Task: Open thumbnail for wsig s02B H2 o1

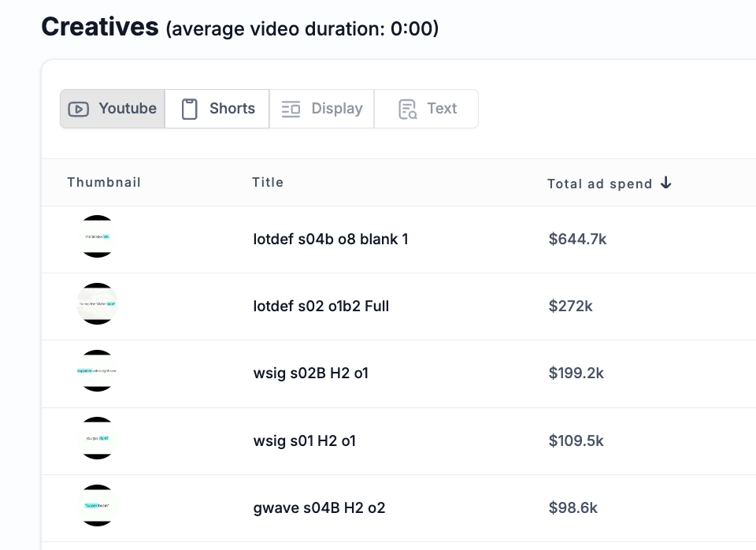Action: click(x=98, y=370)
